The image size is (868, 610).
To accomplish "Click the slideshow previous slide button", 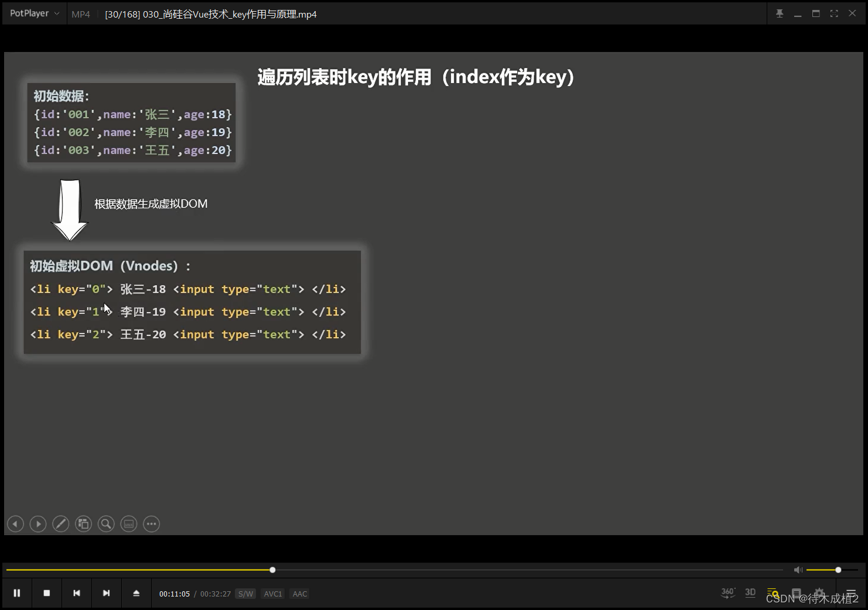I will point(15,524).
